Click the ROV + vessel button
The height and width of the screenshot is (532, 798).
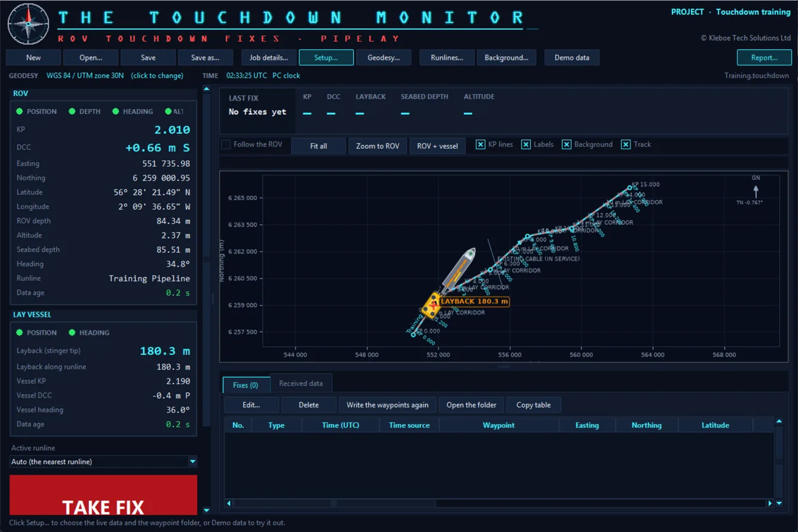pos(438,146)
